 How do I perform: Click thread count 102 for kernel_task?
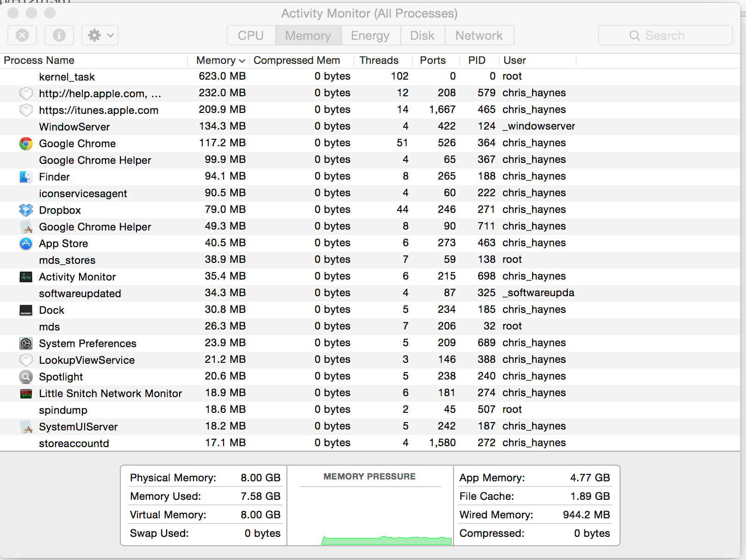point(399,76)
